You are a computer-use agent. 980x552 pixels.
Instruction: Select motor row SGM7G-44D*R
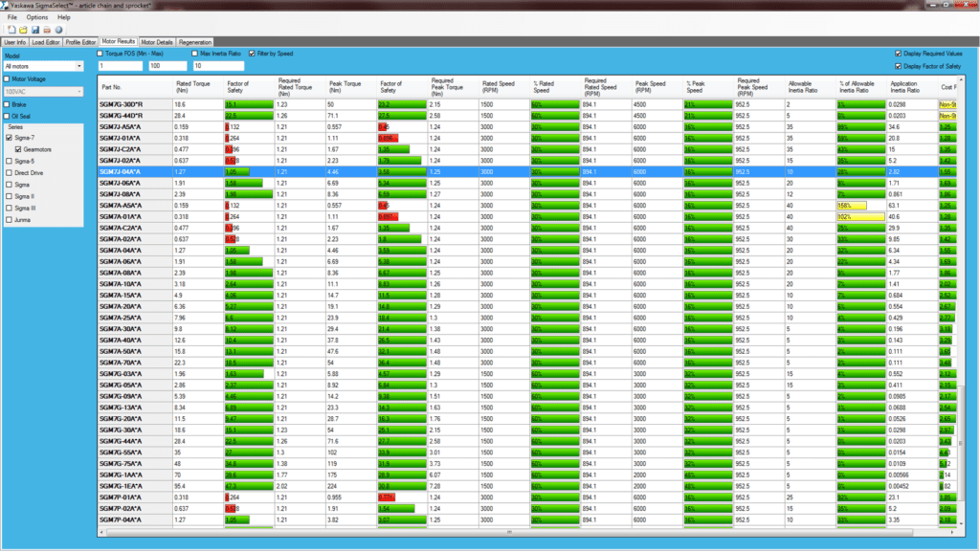[x=528, y=116]
